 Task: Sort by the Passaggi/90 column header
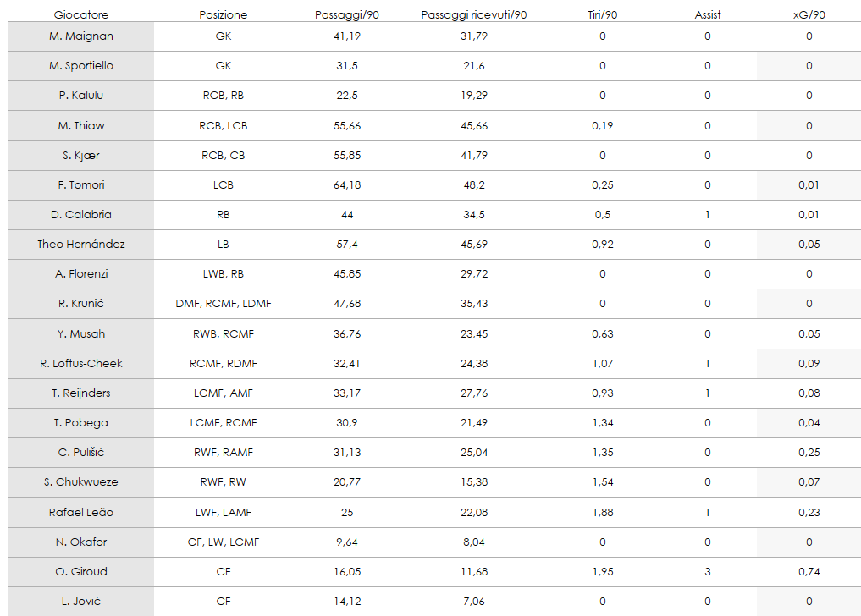coord(347,14)
